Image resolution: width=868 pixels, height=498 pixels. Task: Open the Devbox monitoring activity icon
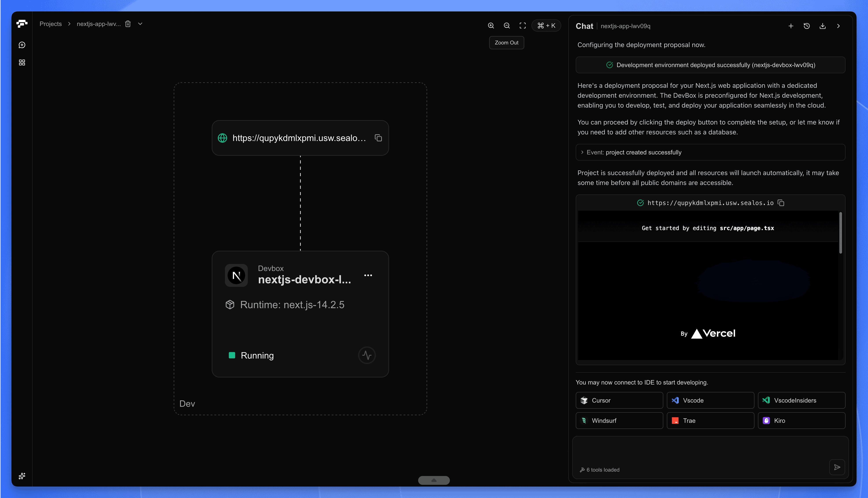(367, 355)
